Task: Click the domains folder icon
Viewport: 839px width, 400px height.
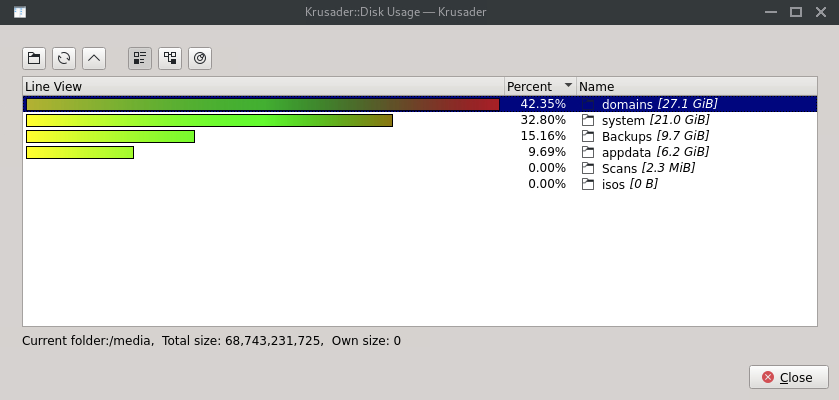Action: point(588,104)
